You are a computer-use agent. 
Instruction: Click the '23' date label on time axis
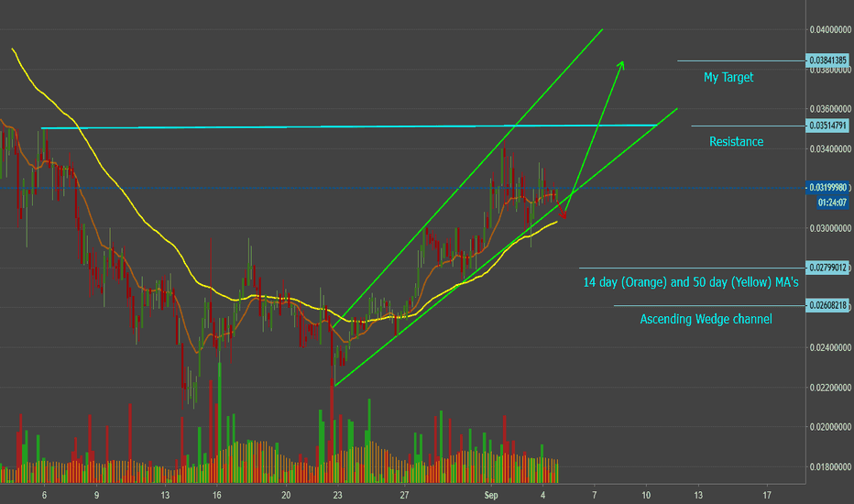pos(338,495)
